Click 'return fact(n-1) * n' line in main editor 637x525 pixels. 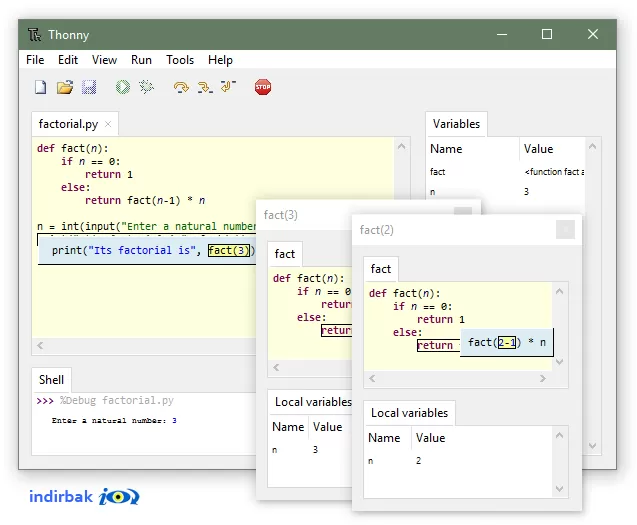pos(145,200)
